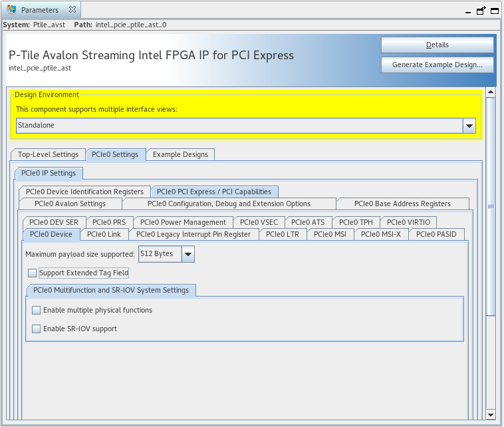Open PCIe0 Configuration, Debug and Extension Options
The image size is (504, 427).
[x=229, y=204]
